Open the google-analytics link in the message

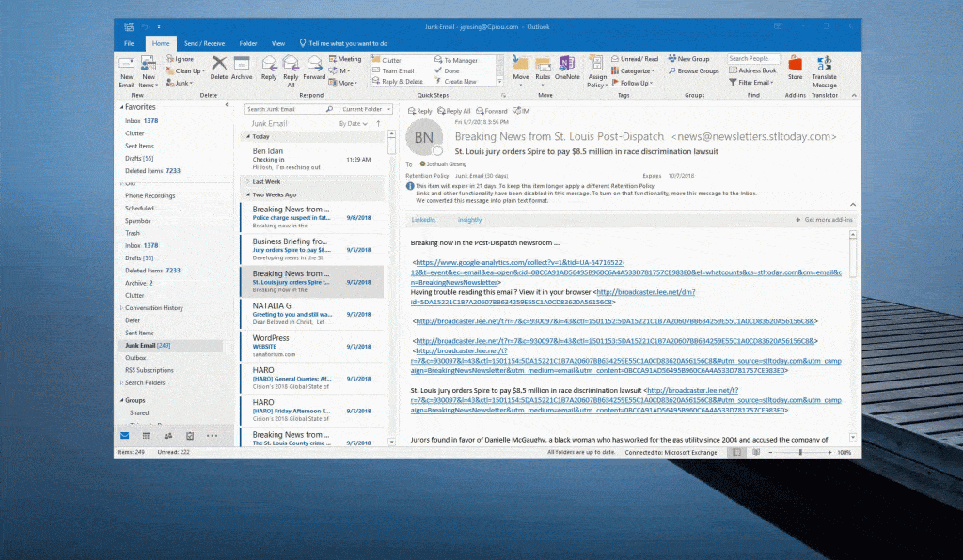tap(625, 272)
